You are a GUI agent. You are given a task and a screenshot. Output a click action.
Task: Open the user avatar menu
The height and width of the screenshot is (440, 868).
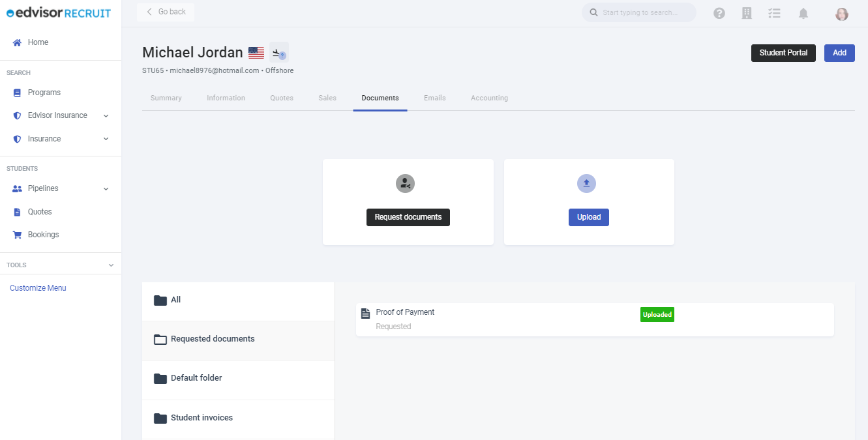click(x=842, y=14)
